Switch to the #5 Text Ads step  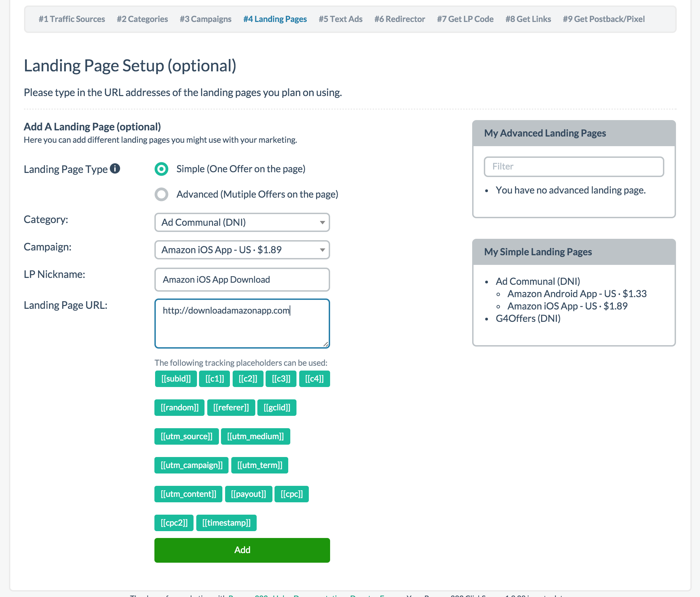340,19
